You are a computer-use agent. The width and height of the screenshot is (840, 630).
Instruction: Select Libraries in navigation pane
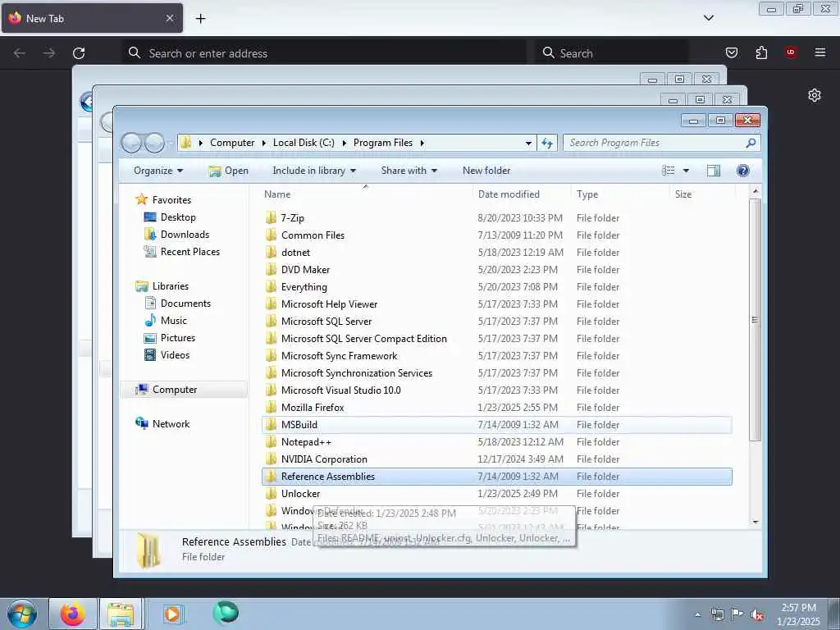pos(171,286)
